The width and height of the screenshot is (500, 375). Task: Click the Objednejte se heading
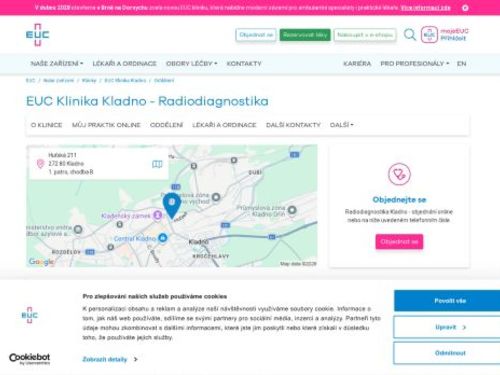pyautogui.click(x=399, y=200)
